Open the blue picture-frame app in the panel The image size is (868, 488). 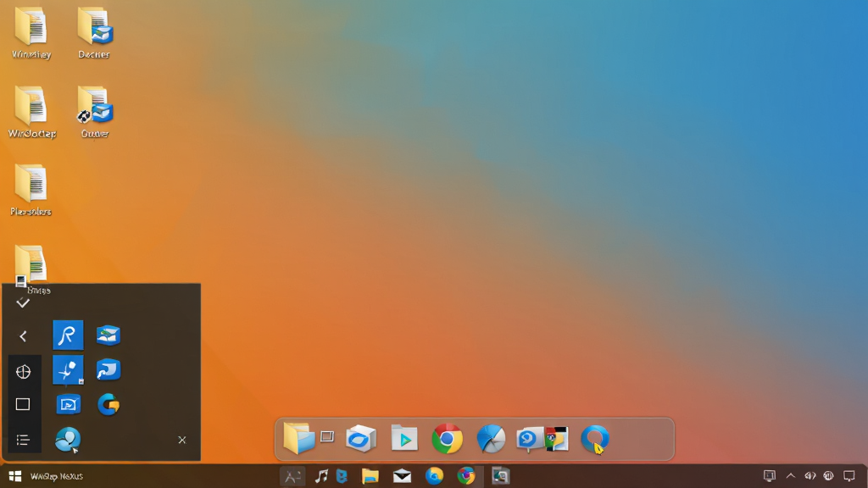68,404
